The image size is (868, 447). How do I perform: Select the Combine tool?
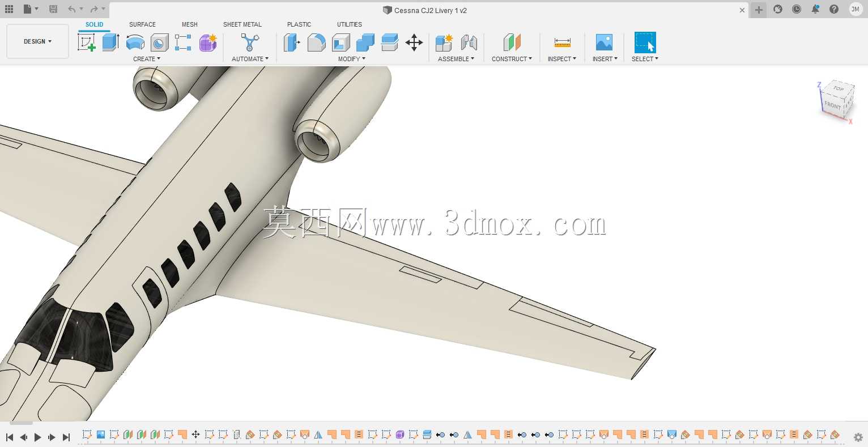click(365, 42)
